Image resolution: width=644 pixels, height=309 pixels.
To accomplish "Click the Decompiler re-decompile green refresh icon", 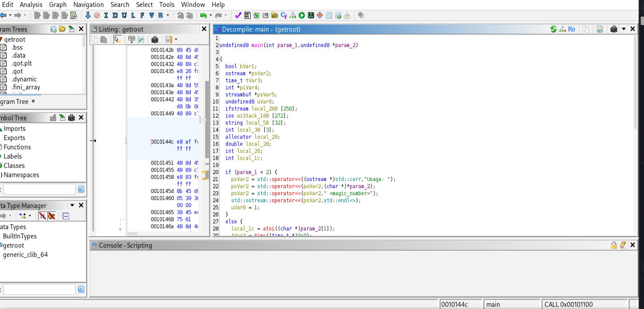I will coord(553,29).
